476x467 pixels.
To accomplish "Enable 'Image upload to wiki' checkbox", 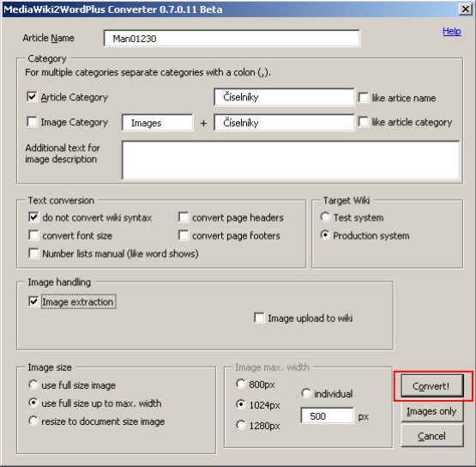I will click(x=259, y=318).
